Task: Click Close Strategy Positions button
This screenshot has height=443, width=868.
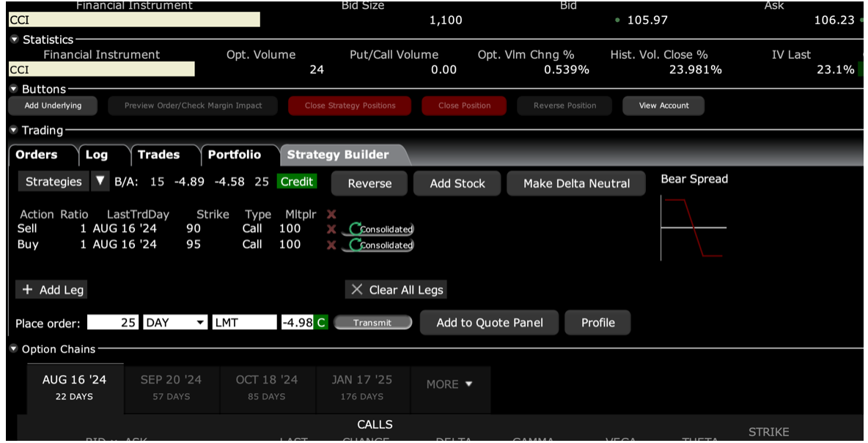Action: [350, 105]
